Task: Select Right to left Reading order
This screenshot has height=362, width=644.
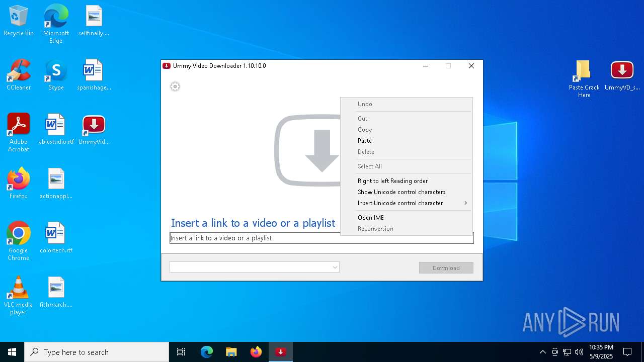Action: (x=407, y=181)
